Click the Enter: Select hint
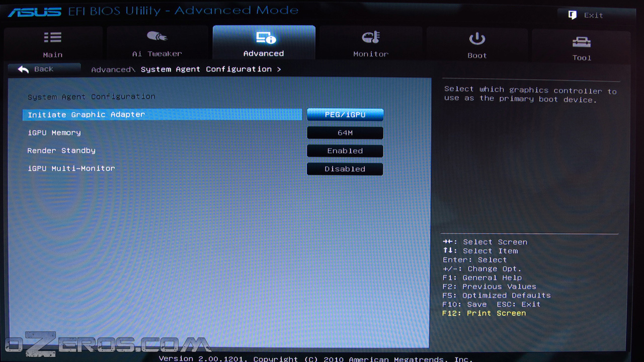Screen dimensions: 644x362 (475, 260)
